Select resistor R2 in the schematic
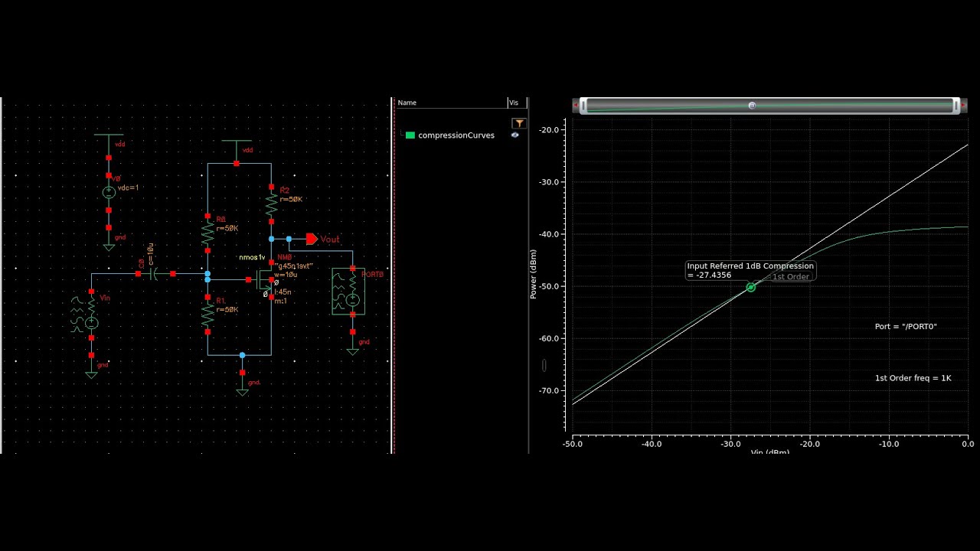Image resolution: width=980 pixels, height=551 pixels. point(271,204)
